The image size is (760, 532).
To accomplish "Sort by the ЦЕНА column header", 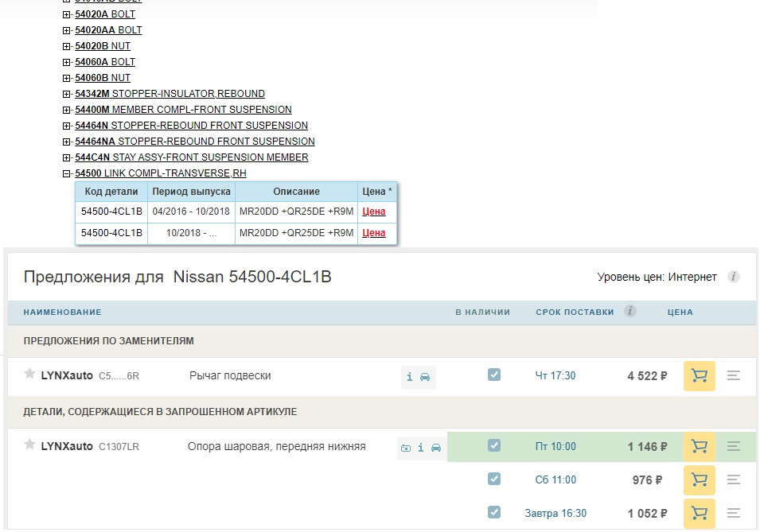I will 680,312.
